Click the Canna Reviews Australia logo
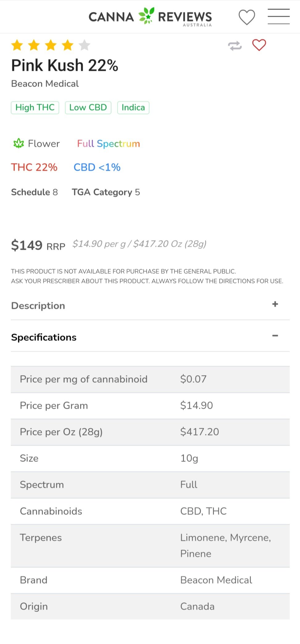This screenshot has height=644, width=300. coord(150,17)
